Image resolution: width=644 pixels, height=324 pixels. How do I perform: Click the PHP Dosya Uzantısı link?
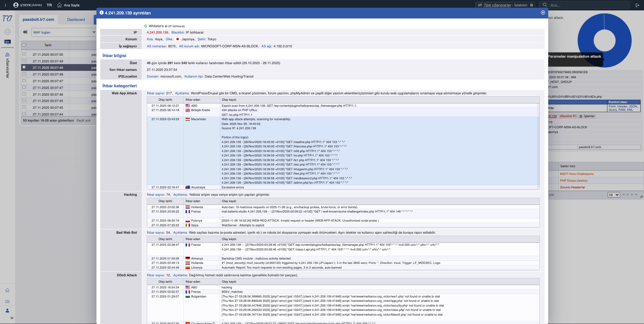coord(574,181)
